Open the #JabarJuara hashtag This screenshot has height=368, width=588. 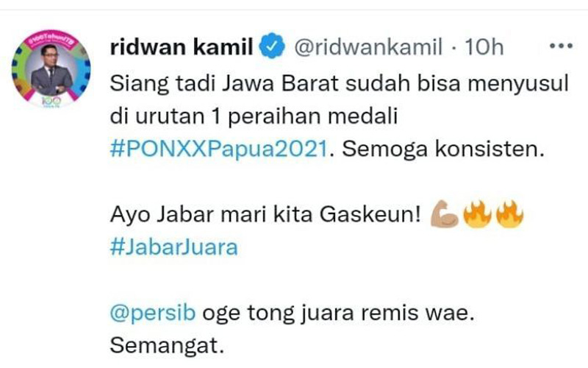(174, 247)
